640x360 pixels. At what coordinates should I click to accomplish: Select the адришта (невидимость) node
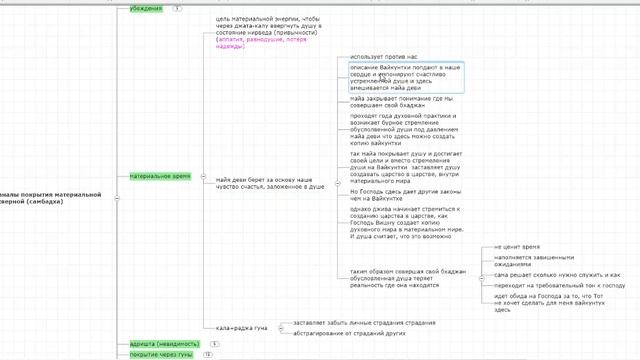click(x=164, y=344)
